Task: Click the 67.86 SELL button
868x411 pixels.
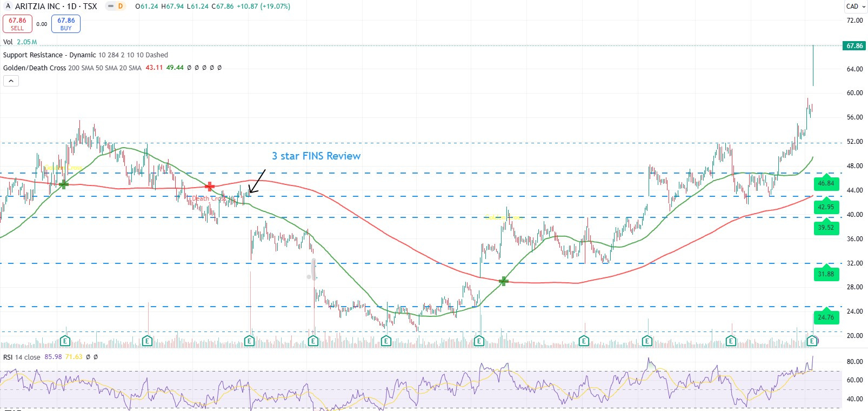Action: coord(17,24)
